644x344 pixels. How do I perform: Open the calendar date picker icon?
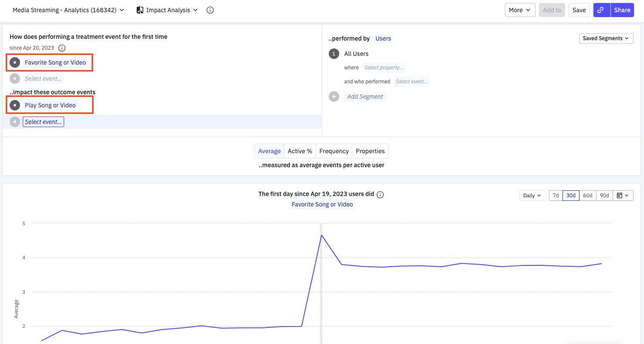click(623, 196)
